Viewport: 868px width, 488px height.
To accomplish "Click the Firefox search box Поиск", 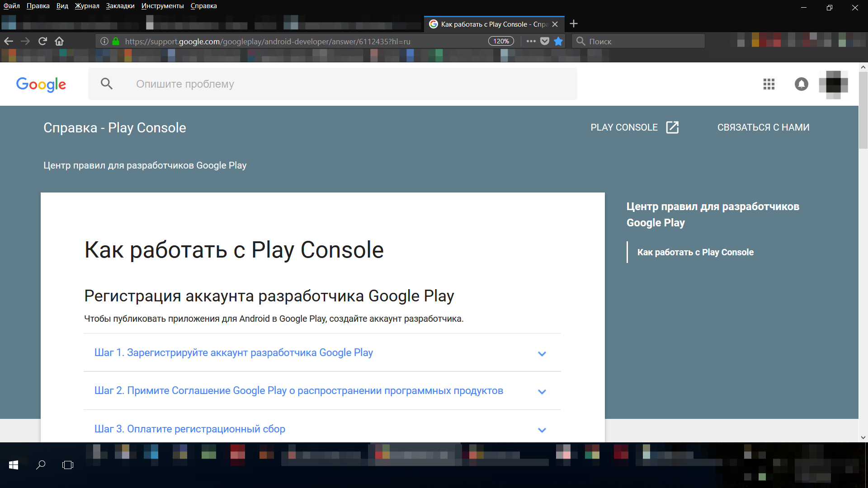I will [638, 41].
